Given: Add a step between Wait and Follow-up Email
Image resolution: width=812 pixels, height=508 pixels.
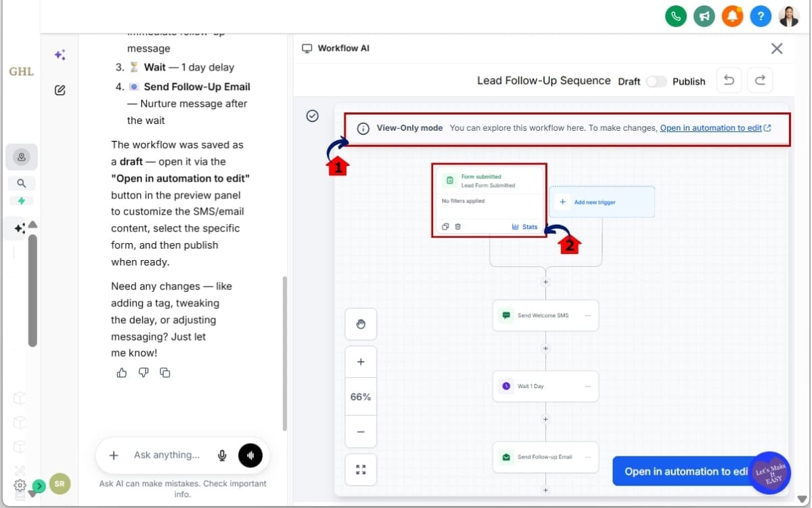Looking at the screenshot, I should point(545,419).
